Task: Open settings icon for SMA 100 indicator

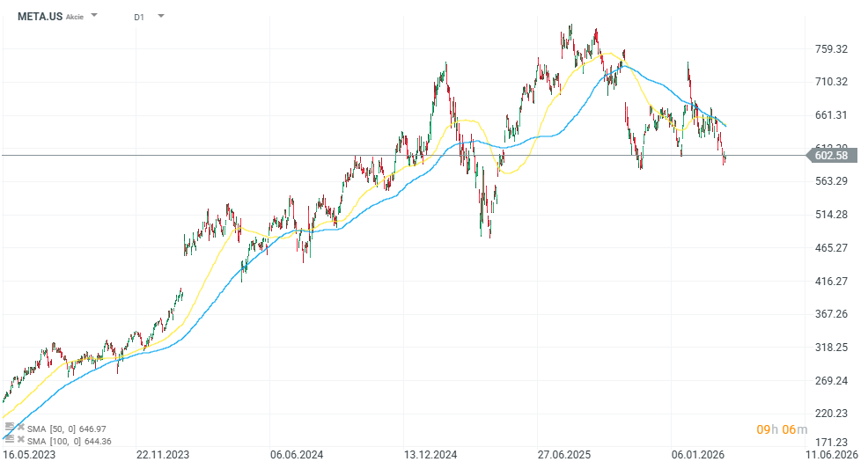Action: pos(10,438)
